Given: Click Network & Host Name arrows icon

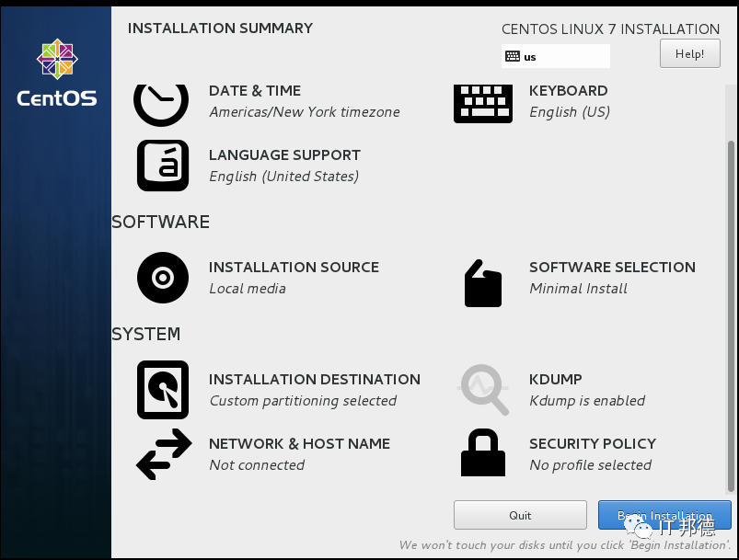Looking at the screenshot, I should point(164,454).
